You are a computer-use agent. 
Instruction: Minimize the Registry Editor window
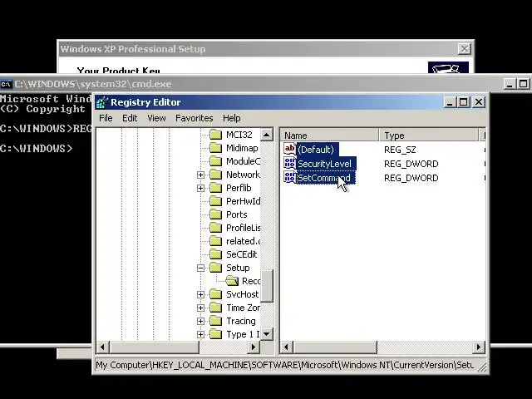pyautogui.click(x=451, y=101)
